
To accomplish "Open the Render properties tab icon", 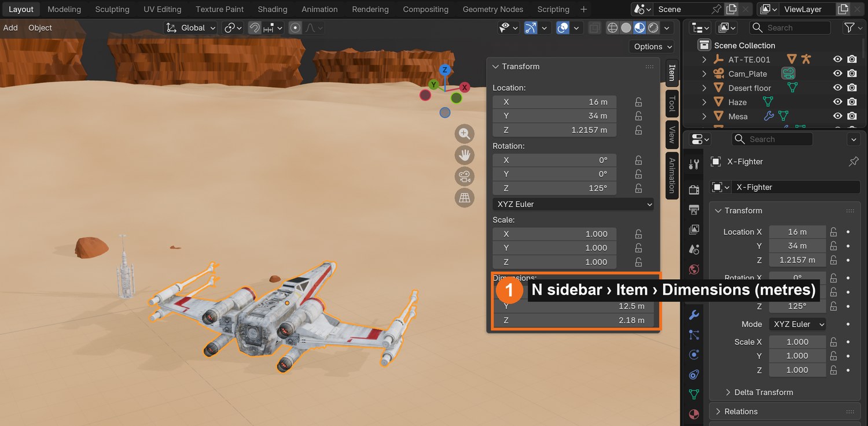I will pyautogui.click(x=694, y=190).
